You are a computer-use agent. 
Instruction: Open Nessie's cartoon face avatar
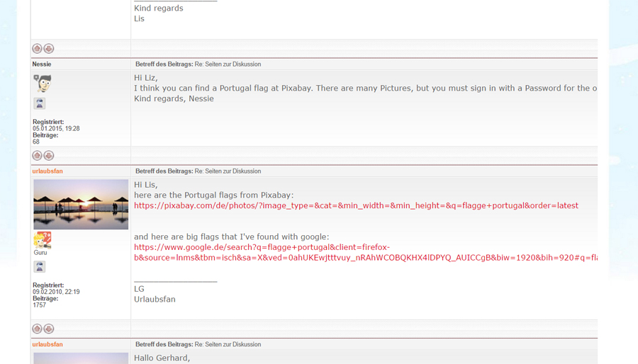point(43,84)
